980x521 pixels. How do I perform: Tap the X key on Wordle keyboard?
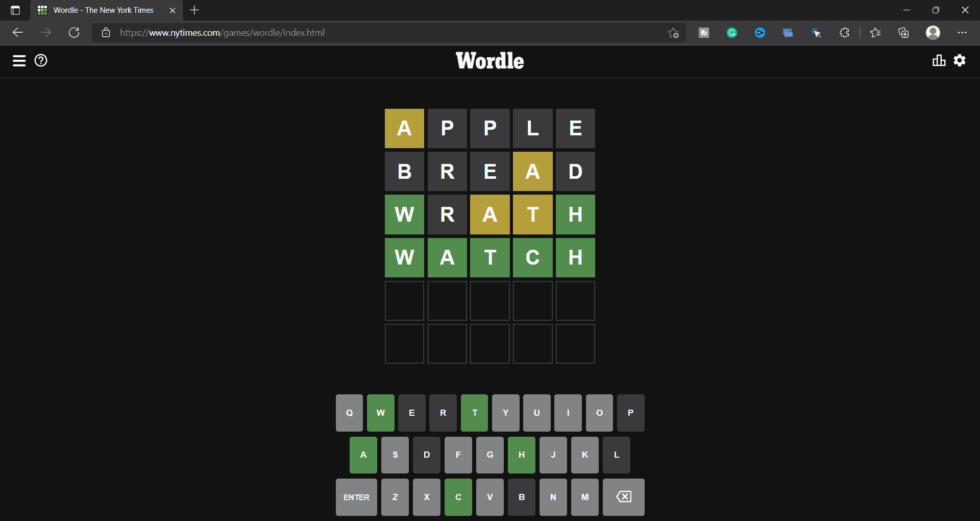coord(427,497)
